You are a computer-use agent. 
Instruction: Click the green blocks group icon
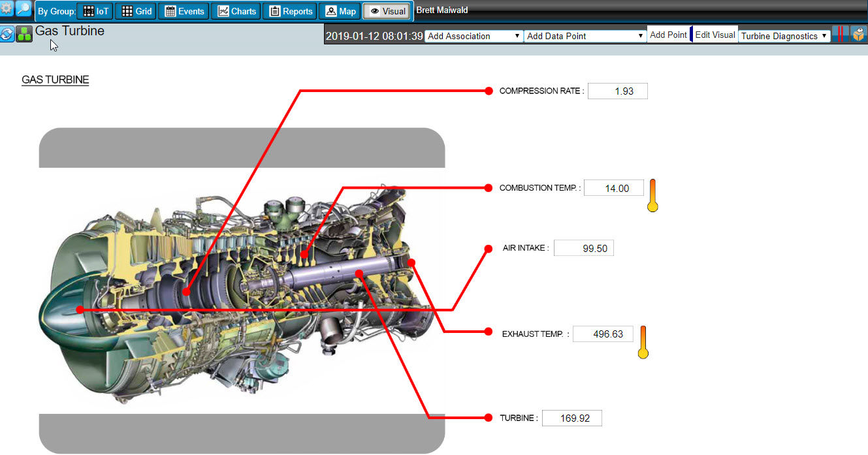24,34
